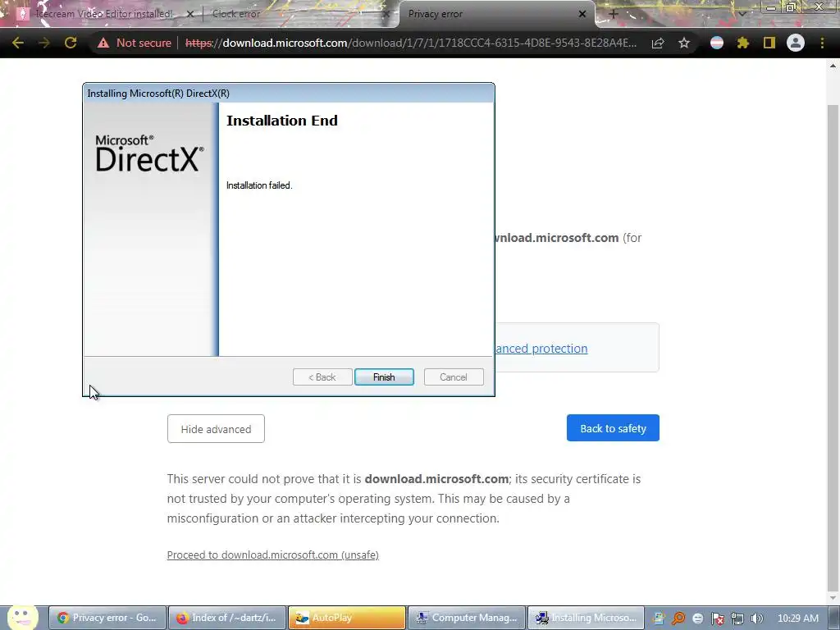Follow Proceed to download.microsoft.com (unsafe) link
Viewport: 840px width, 630px height.
272,555
